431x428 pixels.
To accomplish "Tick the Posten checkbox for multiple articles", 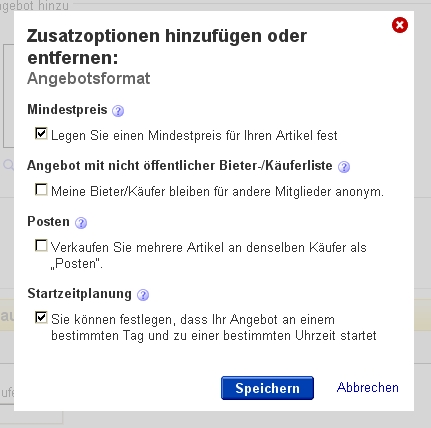I will [x=41, y=246].
